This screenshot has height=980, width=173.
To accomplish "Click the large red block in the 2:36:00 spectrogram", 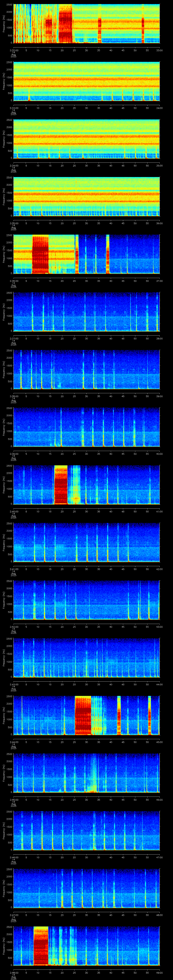I will (x=40, y=255).
